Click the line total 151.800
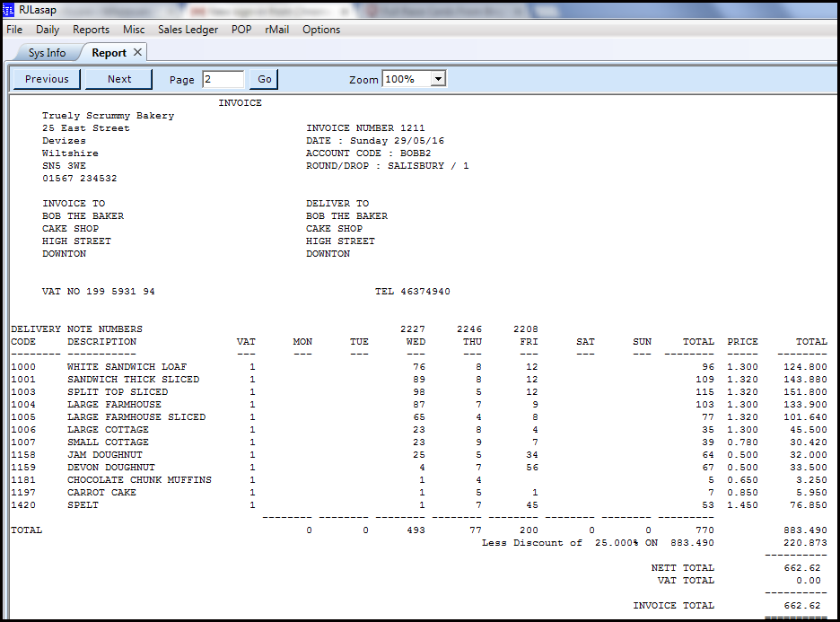 coord(805,392)
